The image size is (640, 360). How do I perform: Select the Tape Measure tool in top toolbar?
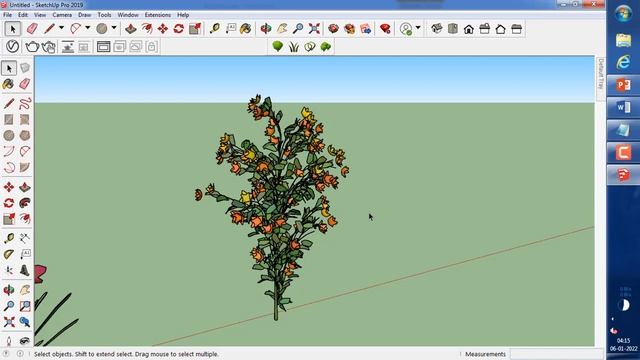(x=215, y=29)
